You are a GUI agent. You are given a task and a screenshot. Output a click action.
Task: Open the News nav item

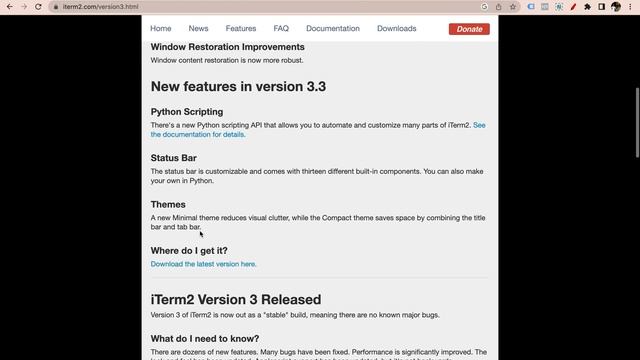198,29
